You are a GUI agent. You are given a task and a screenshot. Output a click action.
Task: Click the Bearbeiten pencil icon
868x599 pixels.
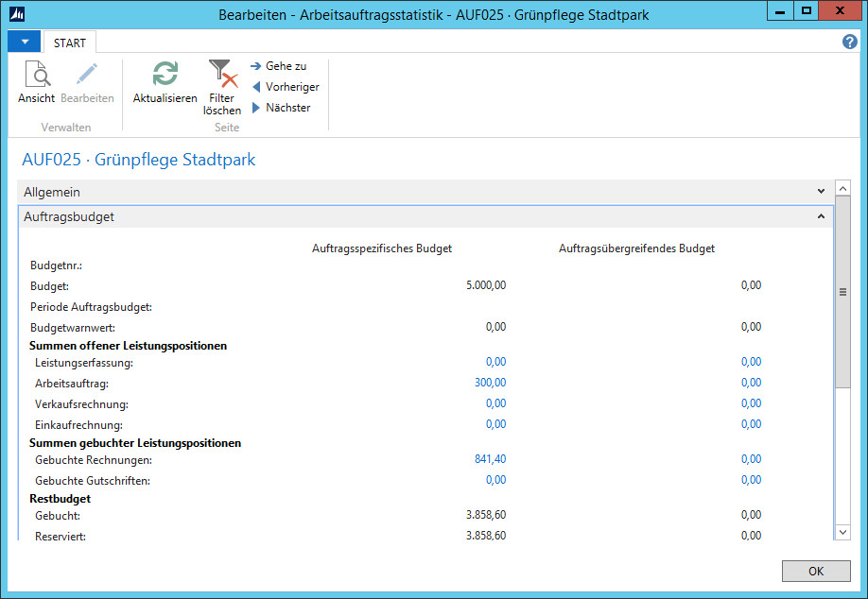(x=87, y=74)
